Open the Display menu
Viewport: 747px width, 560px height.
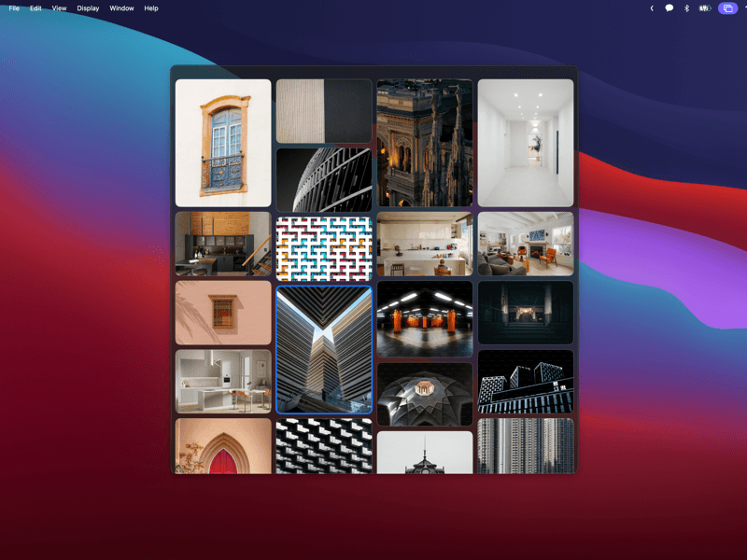[87, 7]
